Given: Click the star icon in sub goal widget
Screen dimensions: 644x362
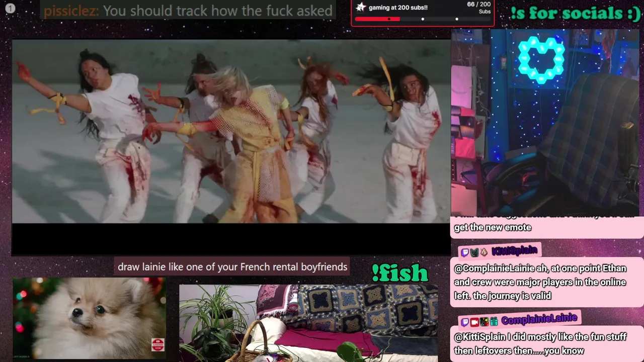Looking at the screenshot, I should point(361,7).
